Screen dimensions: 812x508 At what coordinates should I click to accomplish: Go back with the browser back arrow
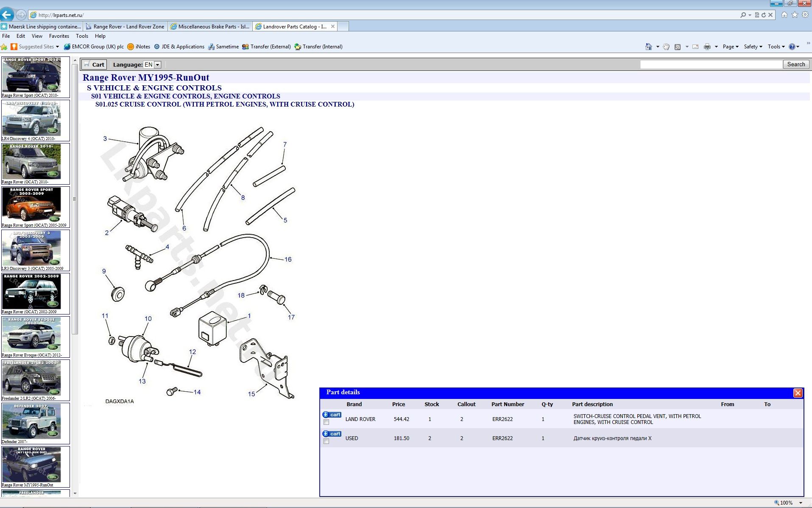tap(6, 15)
